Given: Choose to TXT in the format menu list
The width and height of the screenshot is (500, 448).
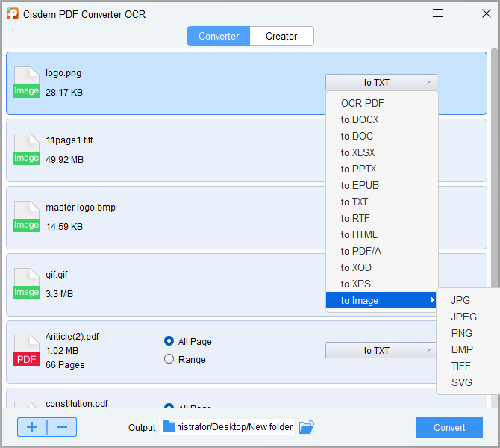Looking at the screenshot, I should 381,202.
